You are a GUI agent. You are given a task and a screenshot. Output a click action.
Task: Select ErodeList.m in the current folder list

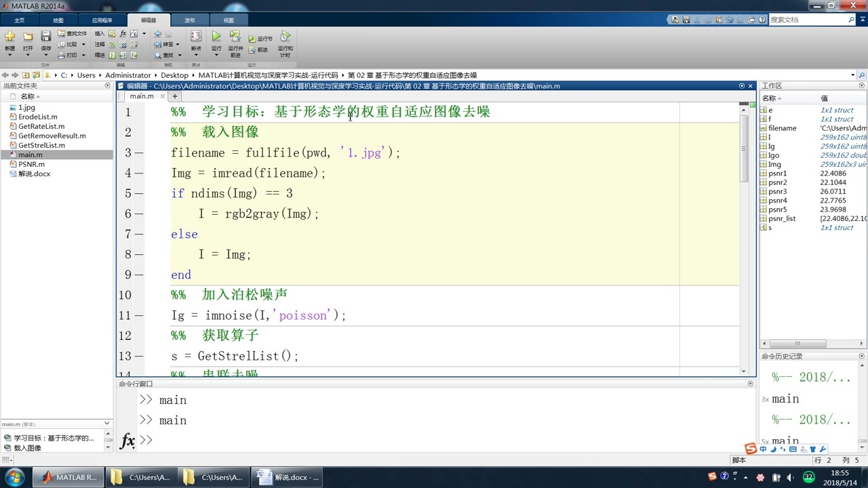click(38, 117)
